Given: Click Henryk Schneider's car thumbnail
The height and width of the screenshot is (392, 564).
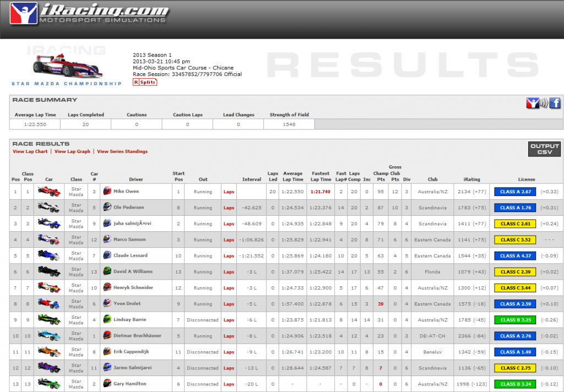Looking at the screenshot, I should tap(49, 288).
